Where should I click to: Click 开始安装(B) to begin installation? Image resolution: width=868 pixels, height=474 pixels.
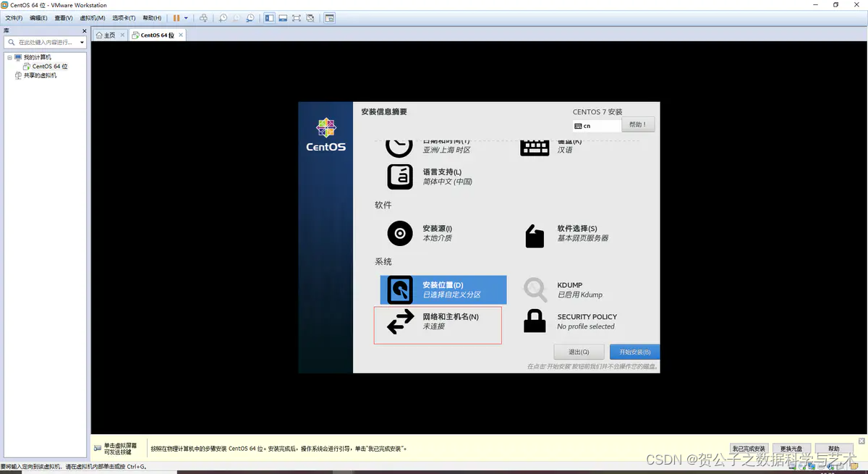pos(635,352)
